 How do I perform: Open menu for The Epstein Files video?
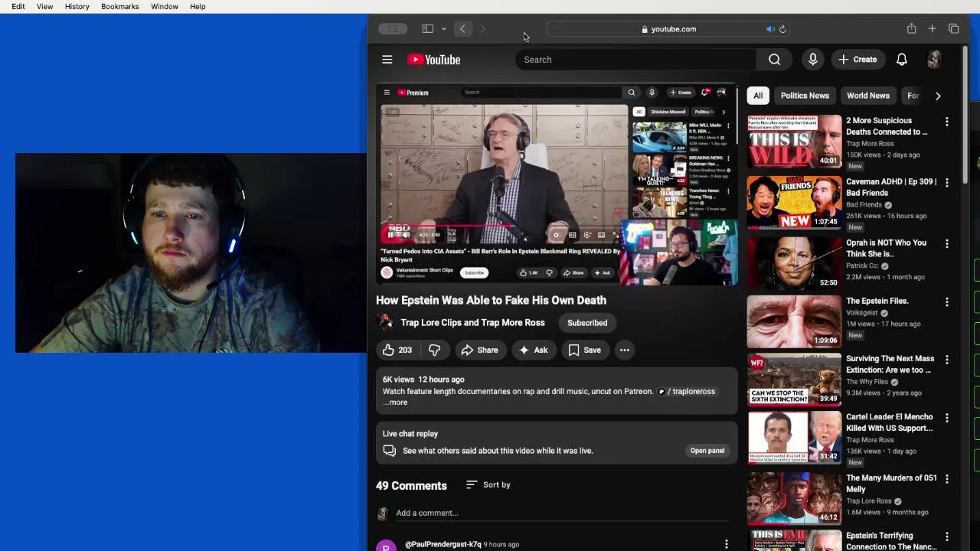click(947, 302)
